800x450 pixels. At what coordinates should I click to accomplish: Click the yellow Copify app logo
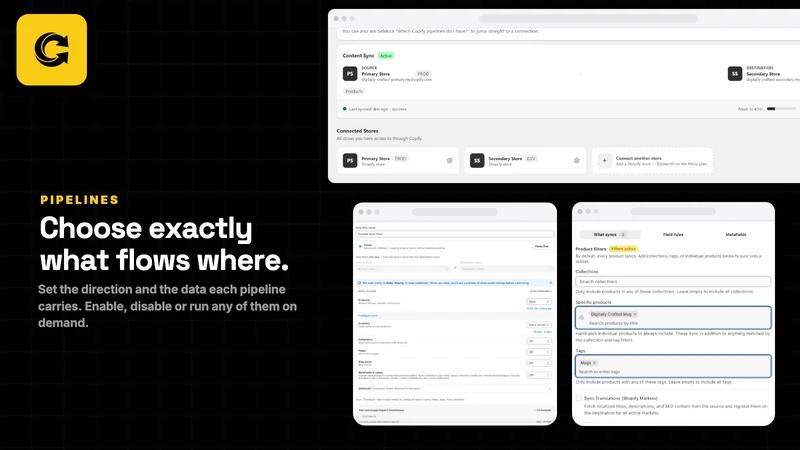(x=52, y=49)
